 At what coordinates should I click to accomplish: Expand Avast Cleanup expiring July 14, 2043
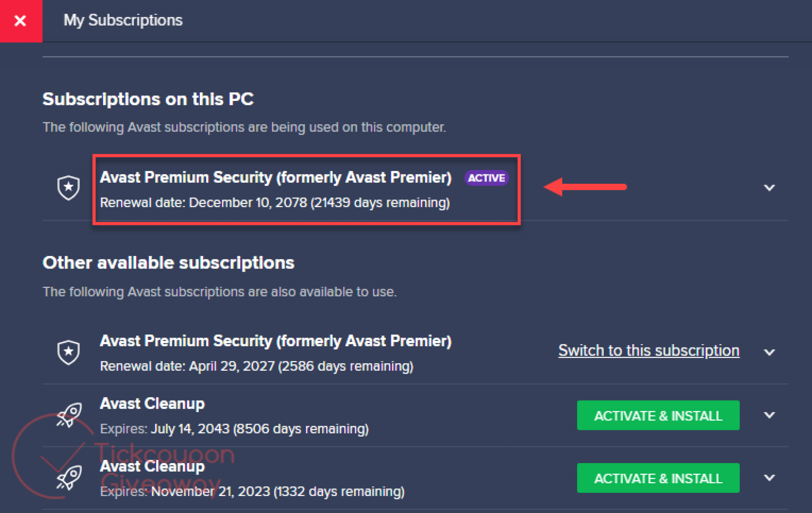click(x=769, y=415)
